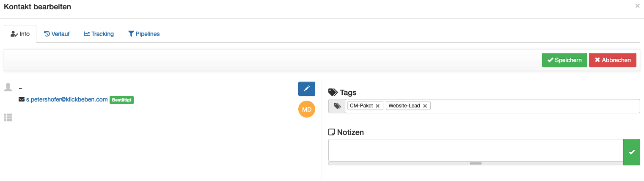Screen dimensions: 644x181
Task: Submit note with green checkmark button
Action: pos(632,152)
